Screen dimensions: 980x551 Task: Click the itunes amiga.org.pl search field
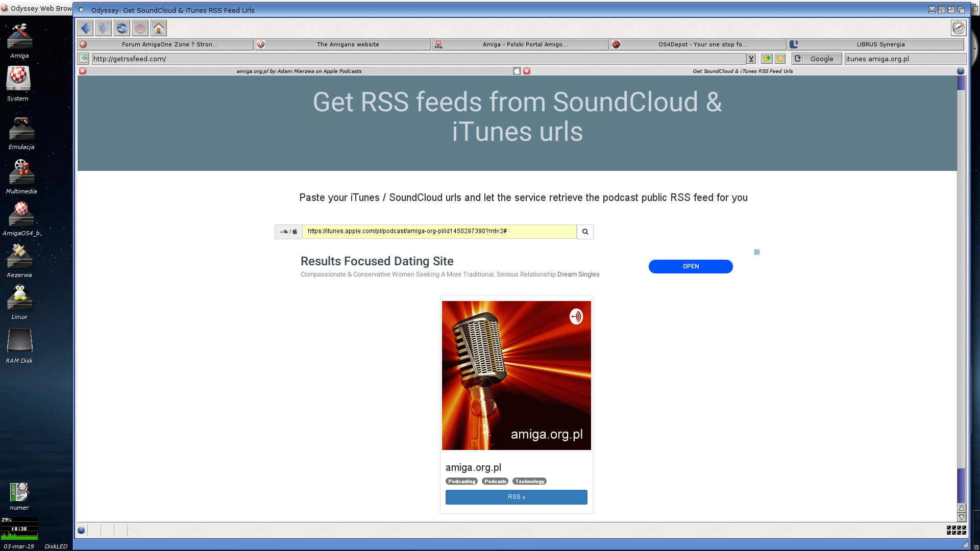point(905,59)
